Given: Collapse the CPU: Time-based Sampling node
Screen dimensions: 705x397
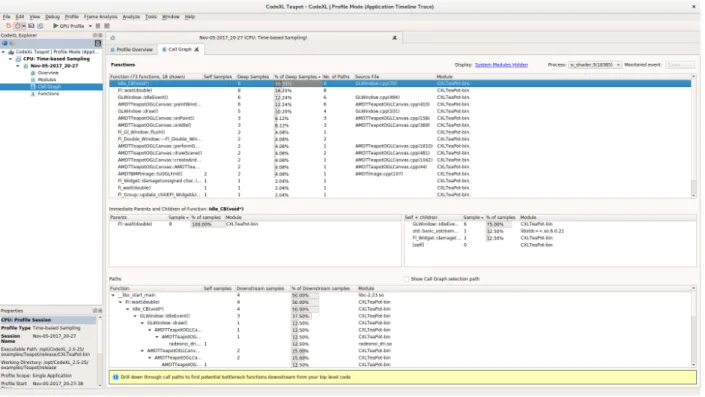Looking at the screenshot, I should click(11, 59).
